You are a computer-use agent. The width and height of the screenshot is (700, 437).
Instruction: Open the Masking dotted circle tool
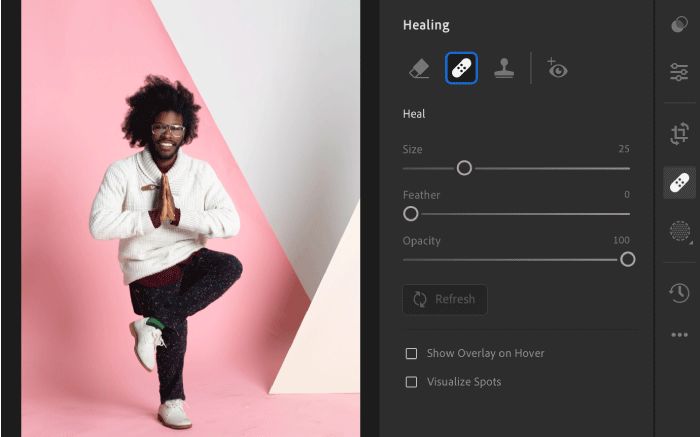click(x=680, y=231)
